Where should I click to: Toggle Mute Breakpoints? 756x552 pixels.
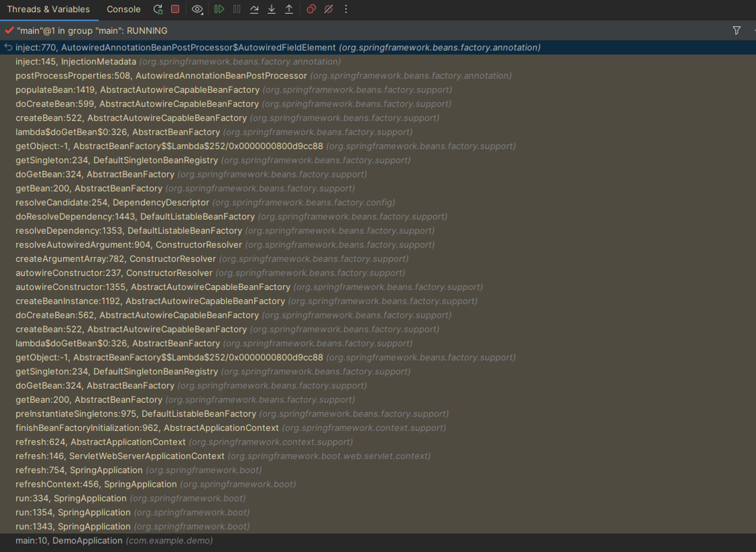(328, 9)
